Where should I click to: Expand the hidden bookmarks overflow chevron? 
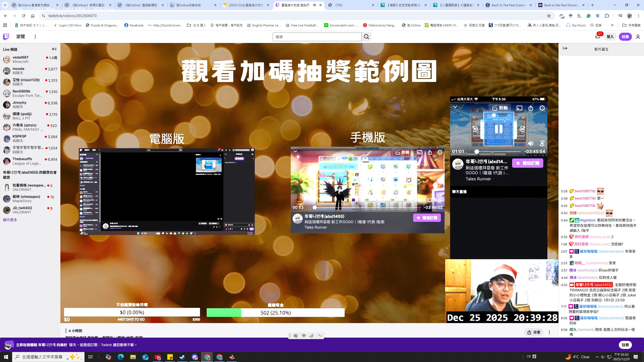tap(612, 25)
